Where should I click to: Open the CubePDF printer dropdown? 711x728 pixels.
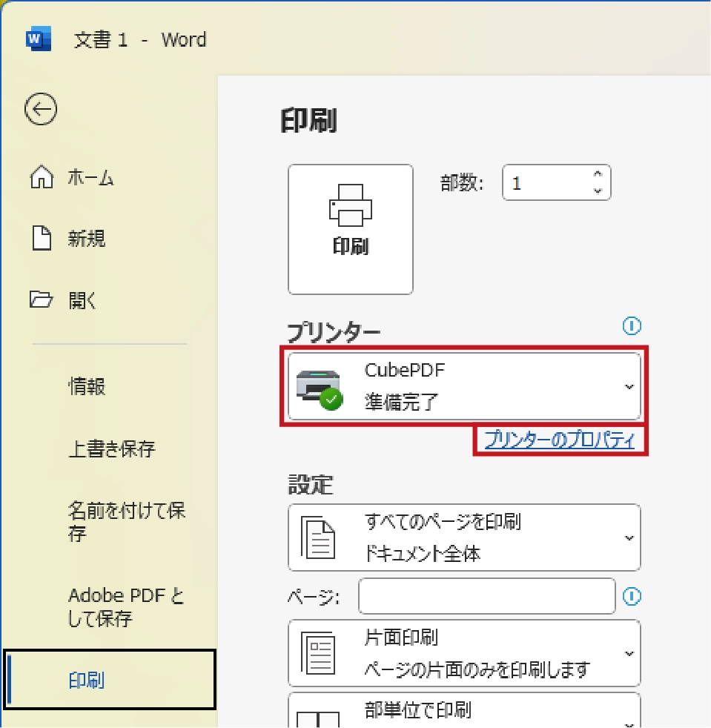pyautogui.click(x=463, y=387)
